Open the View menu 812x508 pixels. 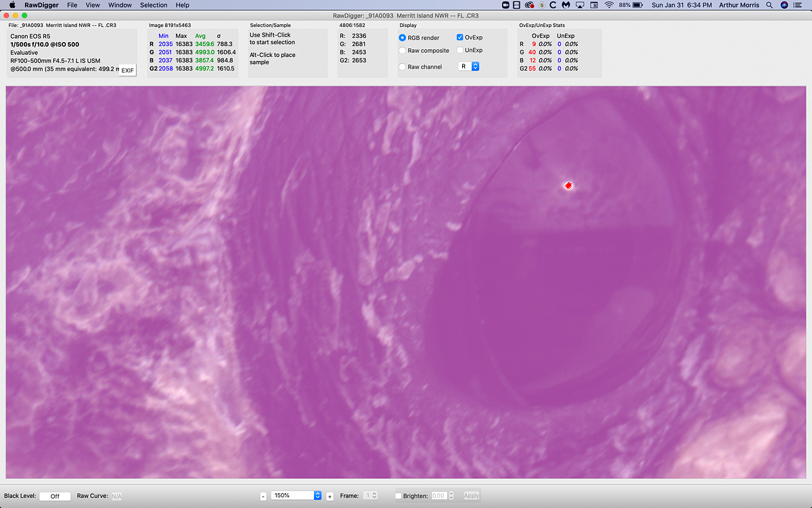click(x=93, y=5)
